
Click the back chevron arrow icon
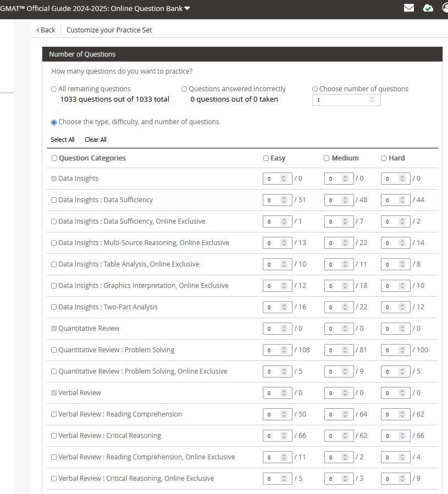tap(38, 30)
